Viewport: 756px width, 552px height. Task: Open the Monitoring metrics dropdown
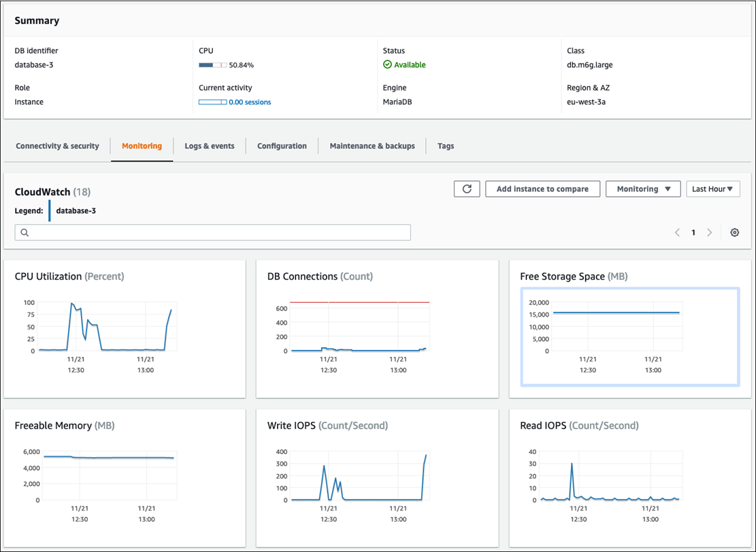642,189
